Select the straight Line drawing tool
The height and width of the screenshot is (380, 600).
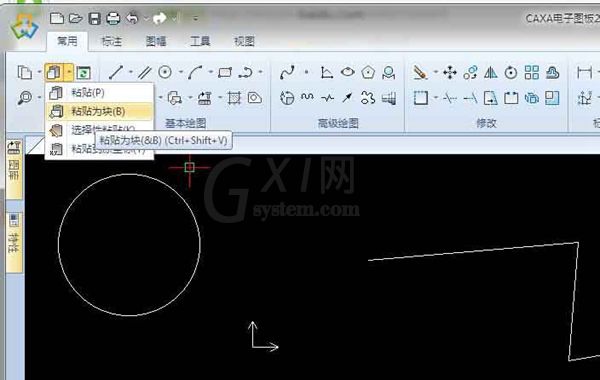coord(116,72)
